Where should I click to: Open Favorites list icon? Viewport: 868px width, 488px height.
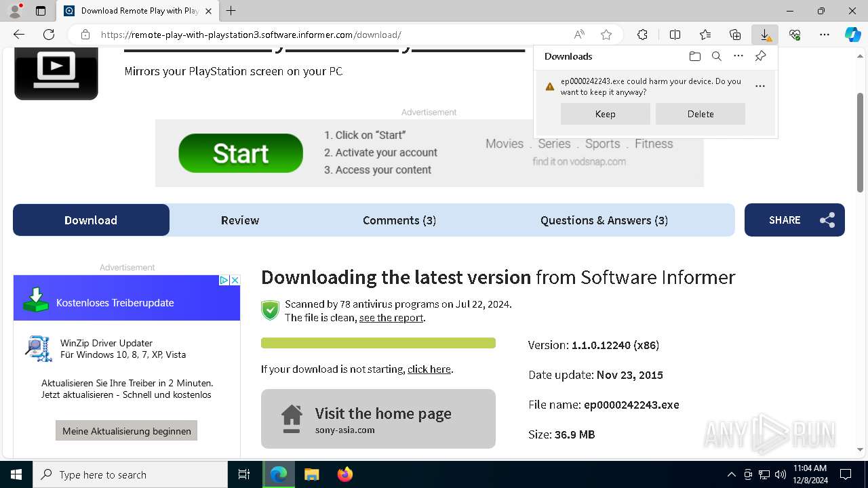(x=705, y=35)
